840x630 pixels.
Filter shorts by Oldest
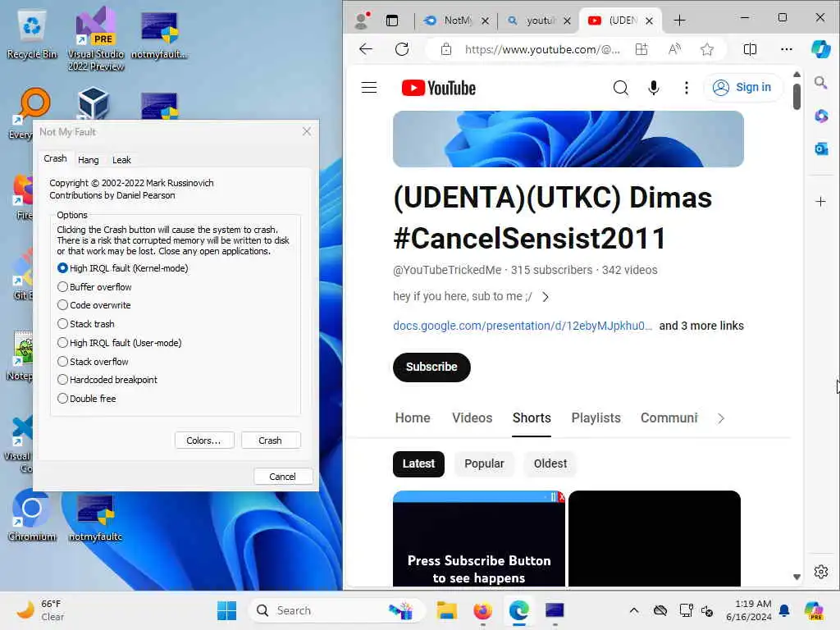tap(550, 463)
